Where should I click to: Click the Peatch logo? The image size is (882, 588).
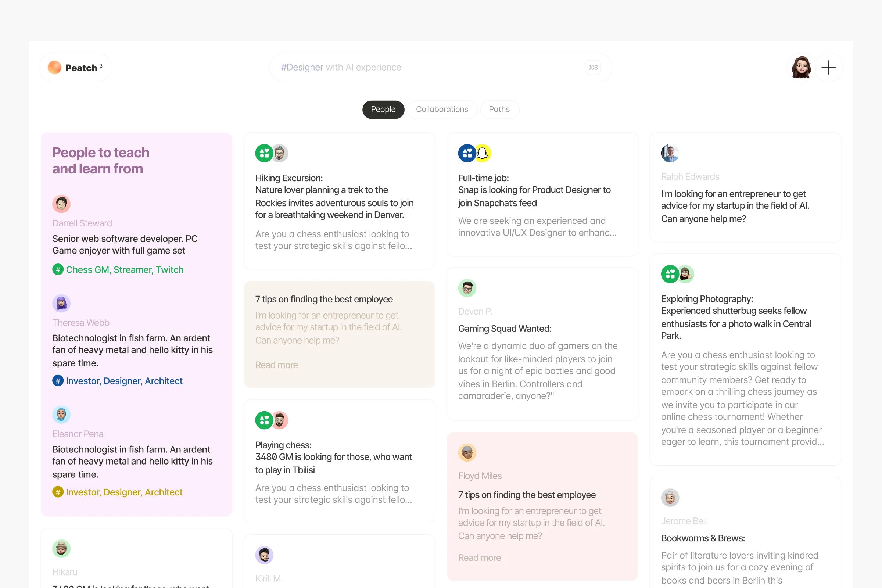pyautogui.click(x=75, y=68)
